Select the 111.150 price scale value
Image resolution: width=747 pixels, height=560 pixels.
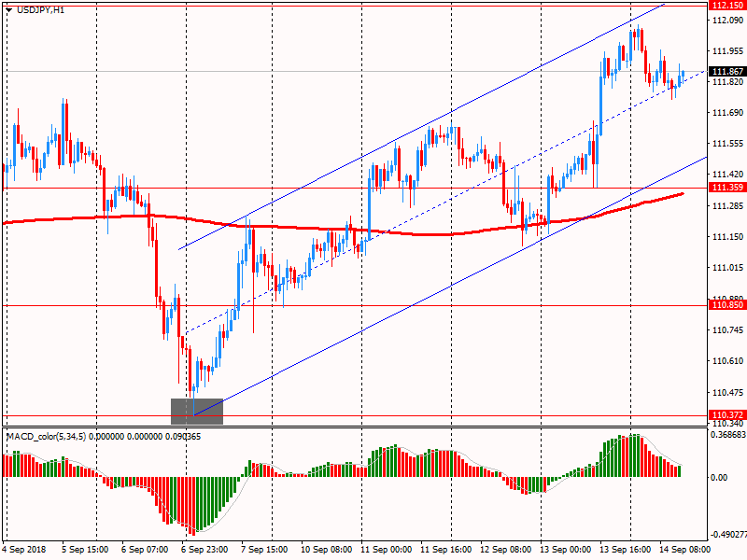(727, 237)
